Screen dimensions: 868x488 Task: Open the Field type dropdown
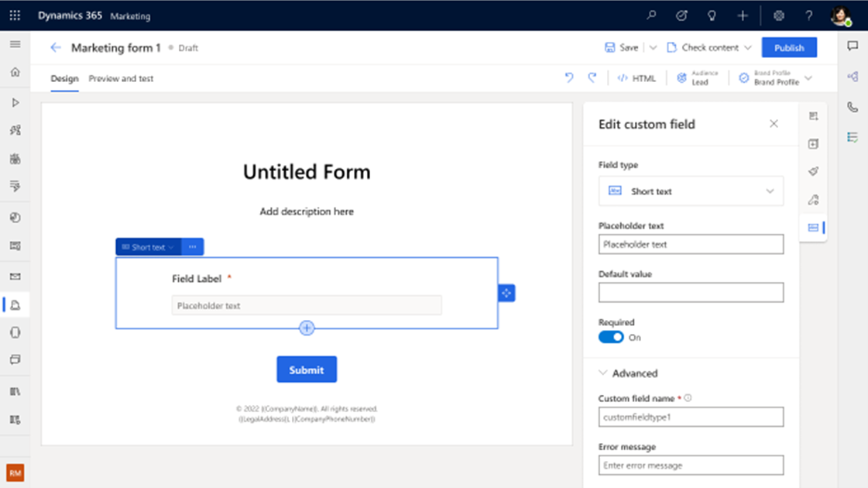pyautogui.click(x=691, y=191)
